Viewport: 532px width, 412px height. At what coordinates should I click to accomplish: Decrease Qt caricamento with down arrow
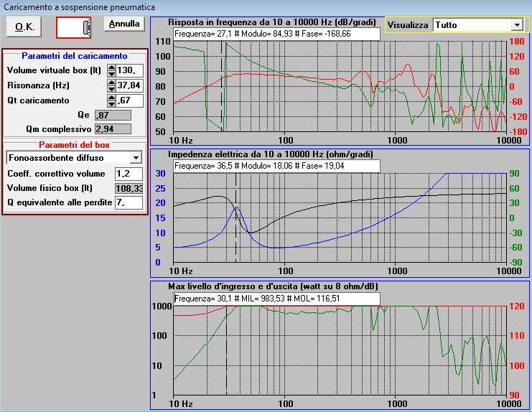click(x=111, y=104)
